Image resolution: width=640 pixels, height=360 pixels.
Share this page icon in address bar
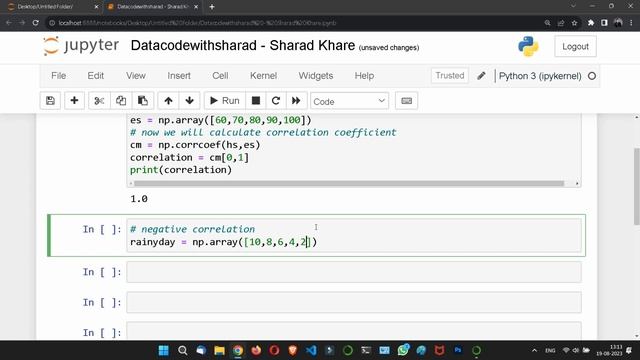[x=561, y=23]
